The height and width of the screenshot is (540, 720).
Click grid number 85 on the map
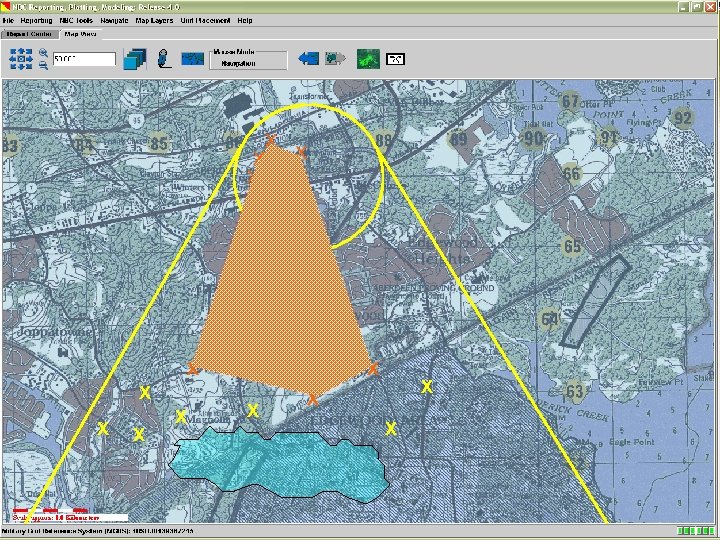158,143
